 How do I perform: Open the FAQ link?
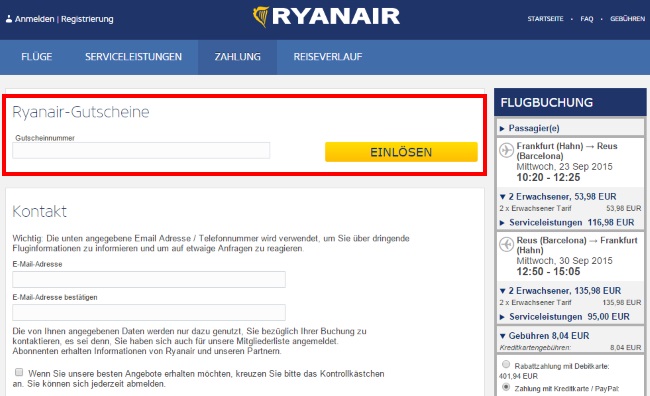coord(587,19)
